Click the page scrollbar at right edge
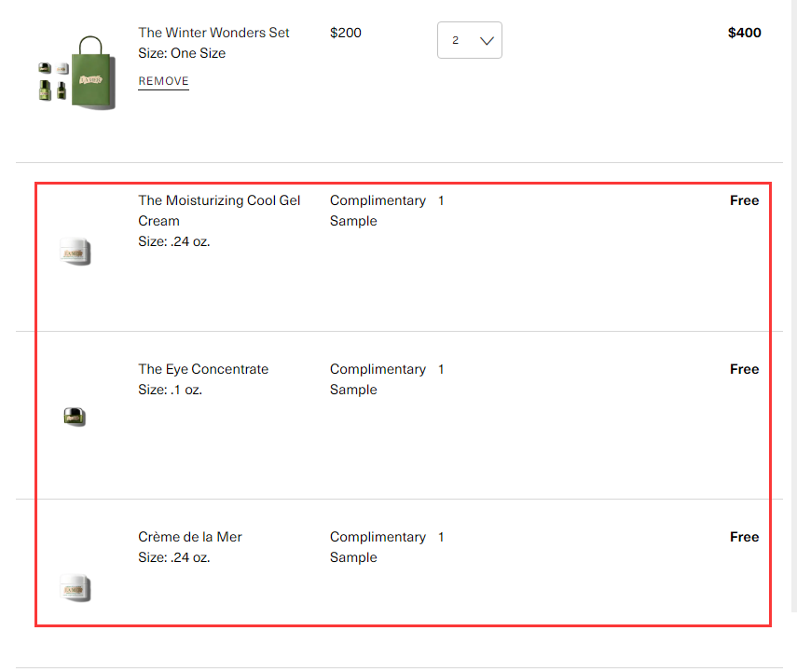797x672 pixels. [x=792, y=280]
